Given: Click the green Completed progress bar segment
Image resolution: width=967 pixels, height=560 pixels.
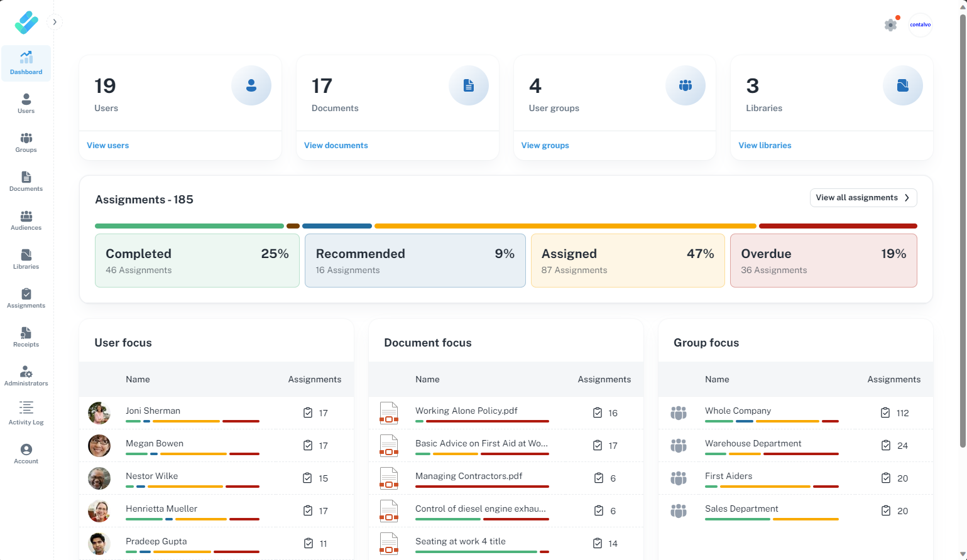Looking at the screenshot, I should click(189, 226).
